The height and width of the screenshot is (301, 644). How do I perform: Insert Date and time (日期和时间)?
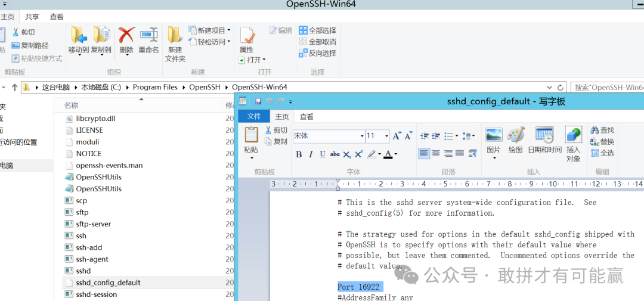(544, 135)
